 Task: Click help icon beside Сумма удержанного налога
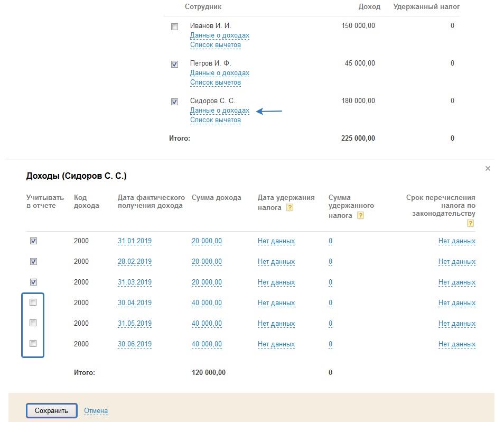pyautogui.click(x=360, y=215)
